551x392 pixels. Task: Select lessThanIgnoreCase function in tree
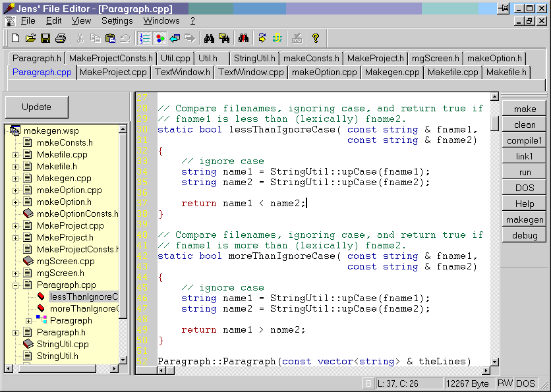(x=84, y=297)
